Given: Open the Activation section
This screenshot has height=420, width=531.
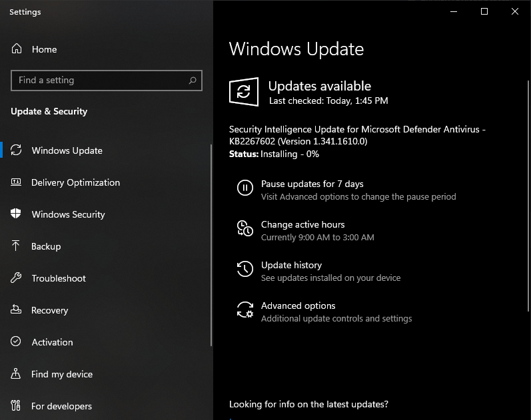Looking at the screenshot, I should (x=52, y=342).
